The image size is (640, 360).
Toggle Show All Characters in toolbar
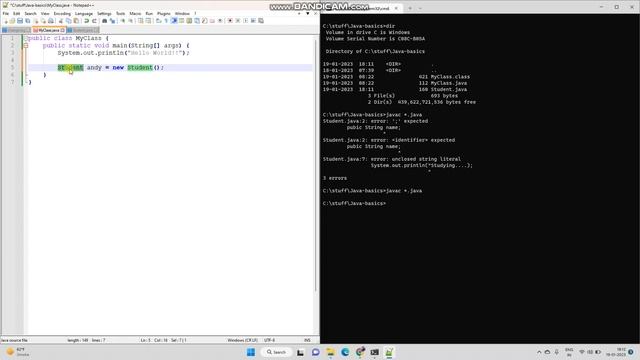[166, 20]
